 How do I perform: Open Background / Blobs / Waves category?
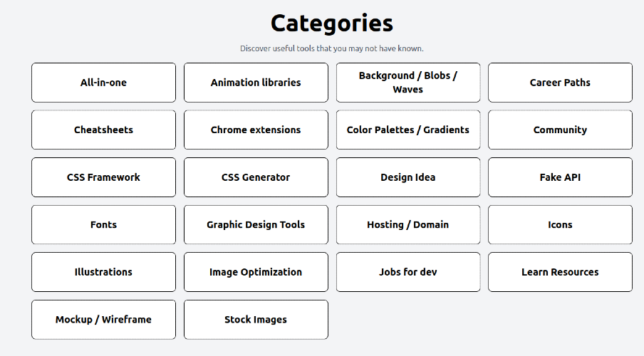(x=408, y=83)
